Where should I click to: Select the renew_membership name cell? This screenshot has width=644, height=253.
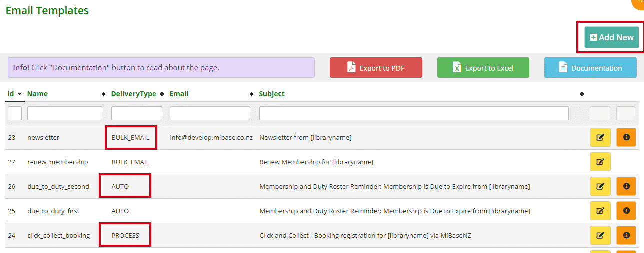[x=57, y=162]
